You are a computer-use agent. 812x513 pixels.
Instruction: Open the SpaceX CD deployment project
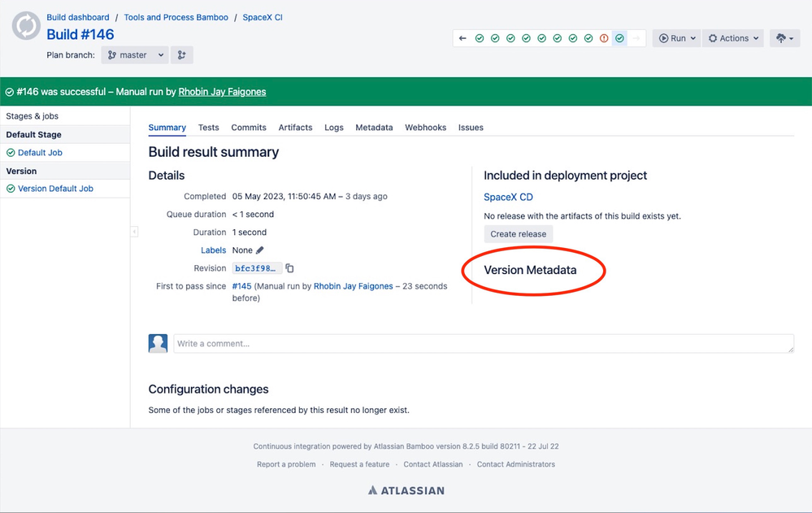click(x=509, y=197)
